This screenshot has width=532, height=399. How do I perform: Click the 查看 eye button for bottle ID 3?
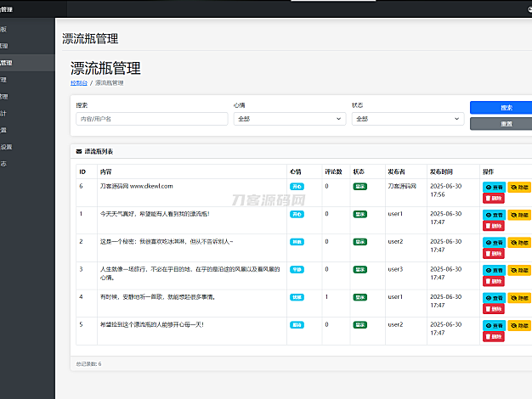(494, 270)
